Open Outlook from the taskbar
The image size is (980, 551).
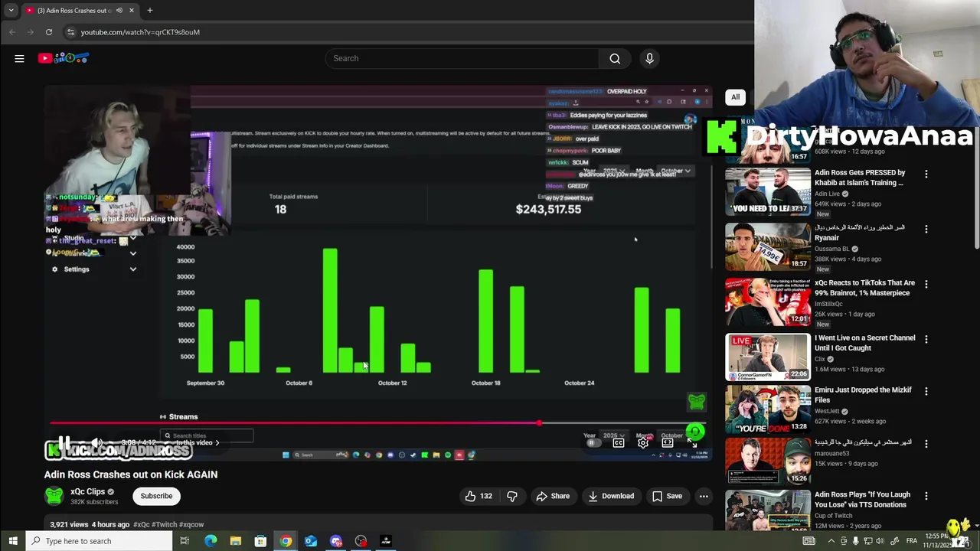[x=311, y=541]
